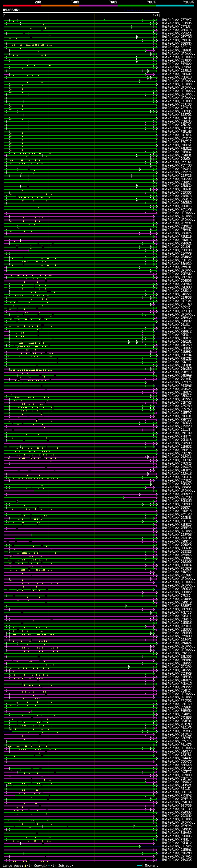Screen dimensions: 197x868
Task: Select hit label UniRef100_O49870
Action: point(177,782)
